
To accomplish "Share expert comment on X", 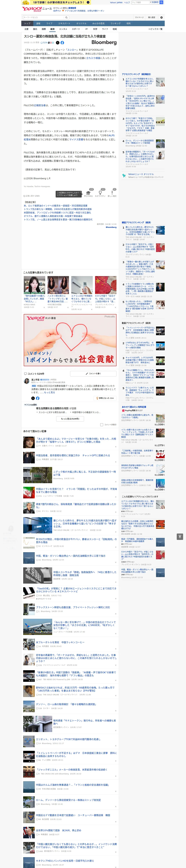I will pyautogui.click(x=33, y=398).
